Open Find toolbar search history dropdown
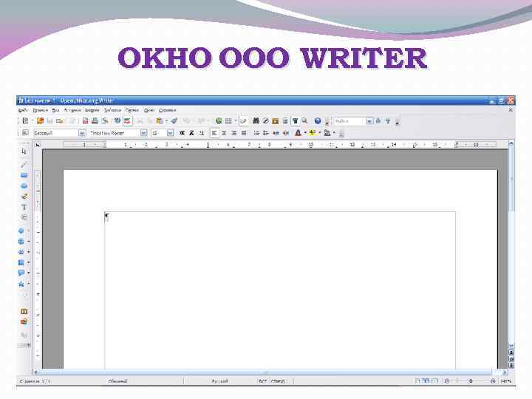 tap(369, 121)
